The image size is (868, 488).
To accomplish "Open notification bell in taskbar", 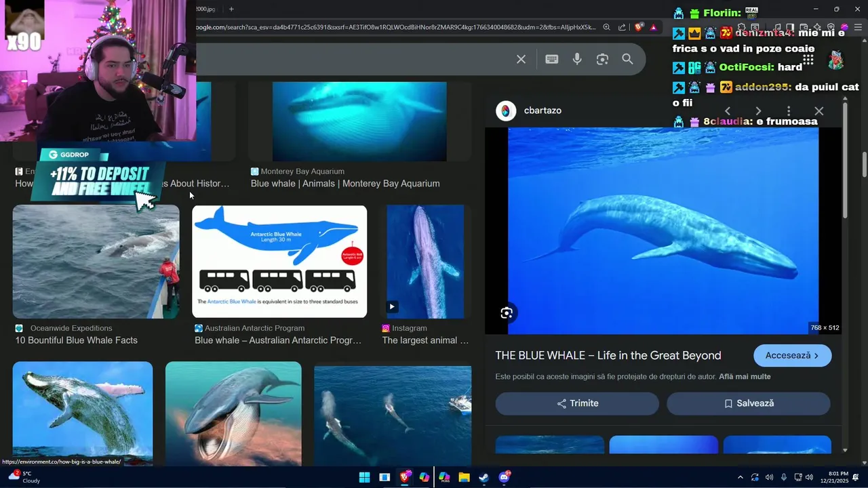I will pyautogui.click(x=856, y=477).
